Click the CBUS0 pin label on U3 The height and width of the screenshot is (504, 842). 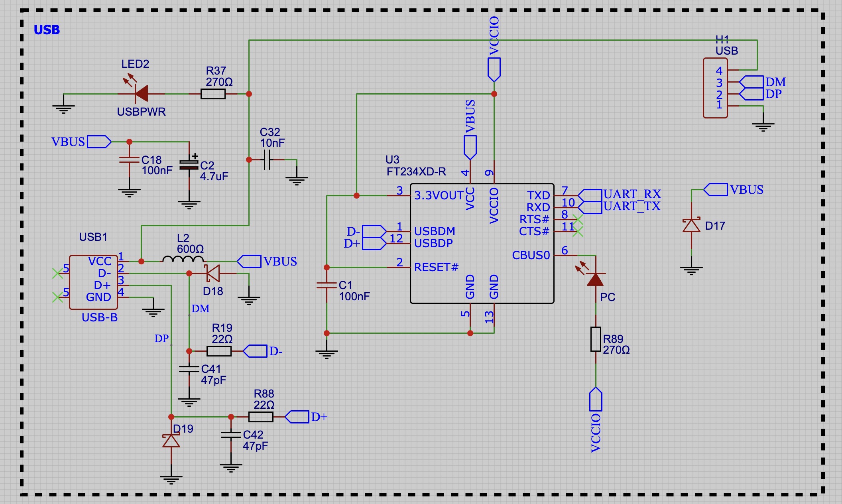(531, 255)
